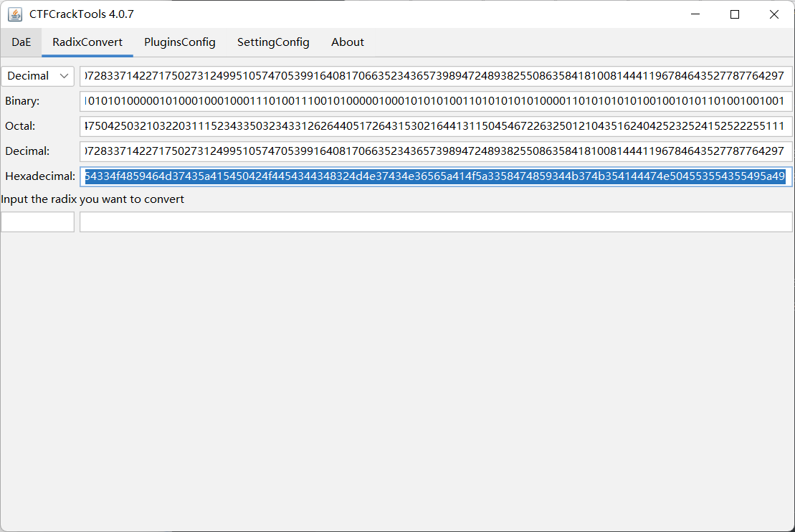Switch to the DaE tab

coord(21,42)
